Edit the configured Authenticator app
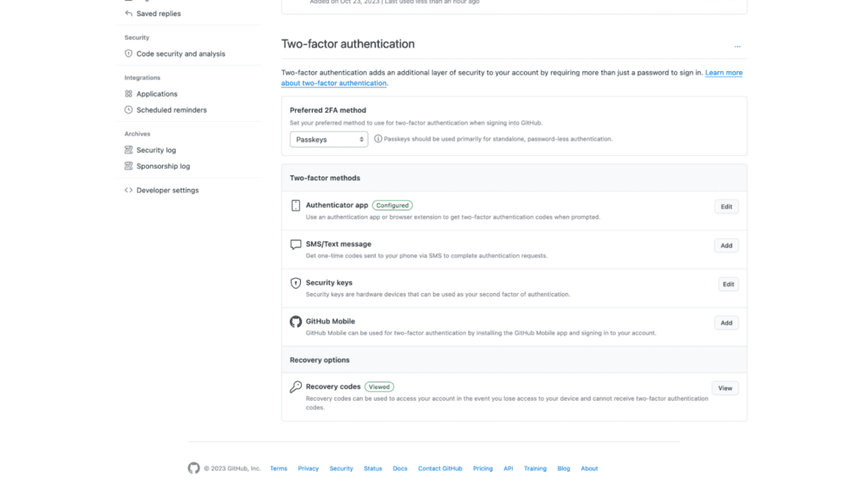Screen dimensions: 868x499 726,206
